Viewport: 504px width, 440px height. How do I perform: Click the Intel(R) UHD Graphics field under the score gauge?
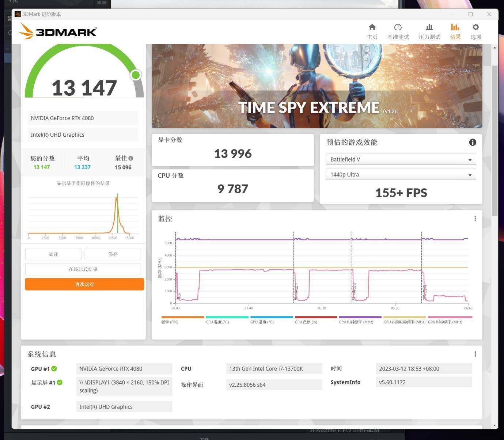tap(83, 134)
